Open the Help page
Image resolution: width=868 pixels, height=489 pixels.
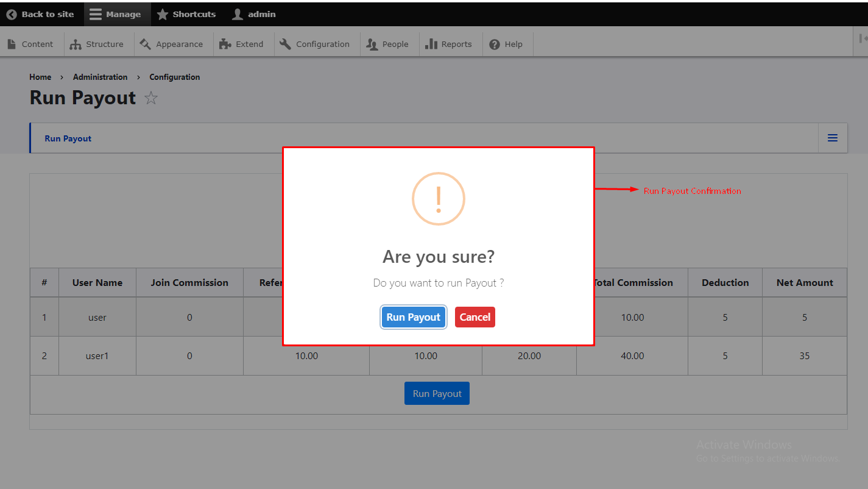506,44
